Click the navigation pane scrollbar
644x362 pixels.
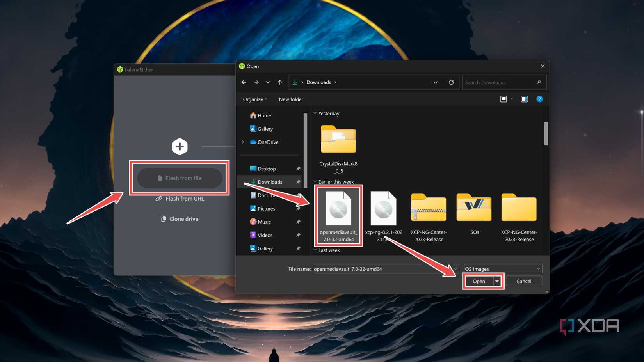pyautogui.click(x=305, y=150)
